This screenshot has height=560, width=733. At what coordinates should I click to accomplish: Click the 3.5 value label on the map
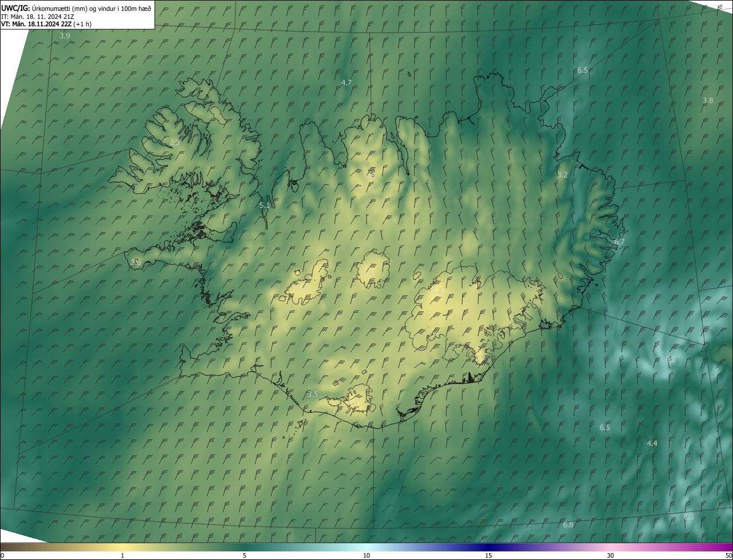(x=313, y=394)
